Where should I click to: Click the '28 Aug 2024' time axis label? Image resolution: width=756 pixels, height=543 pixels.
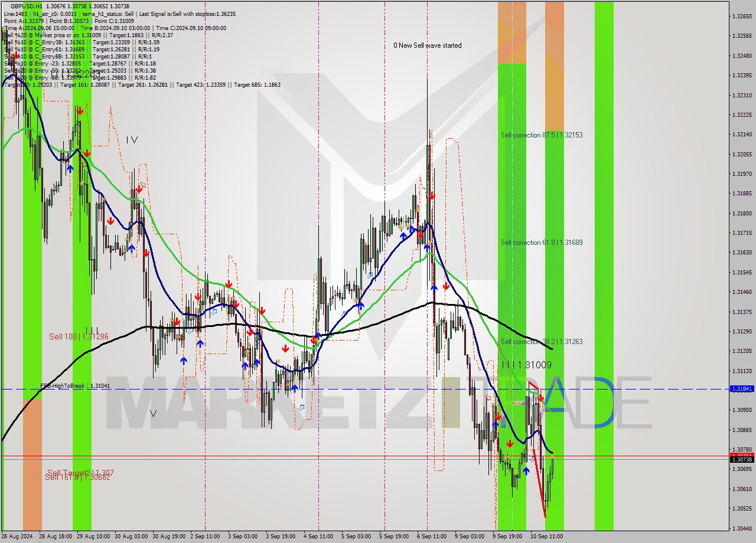[x=17, y=537]
